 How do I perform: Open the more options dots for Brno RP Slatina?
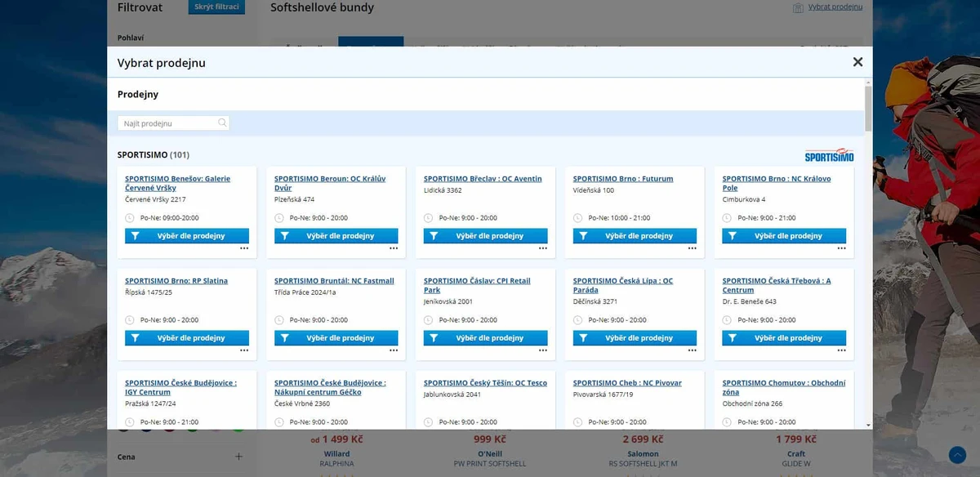point(244,350)
